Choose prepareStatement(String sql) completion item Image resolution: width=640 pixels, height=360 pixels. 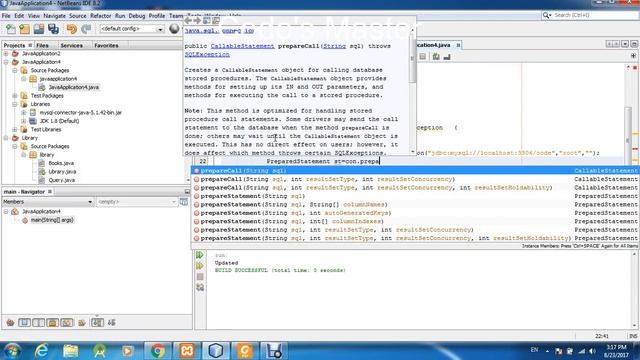[x=414, y=196]
